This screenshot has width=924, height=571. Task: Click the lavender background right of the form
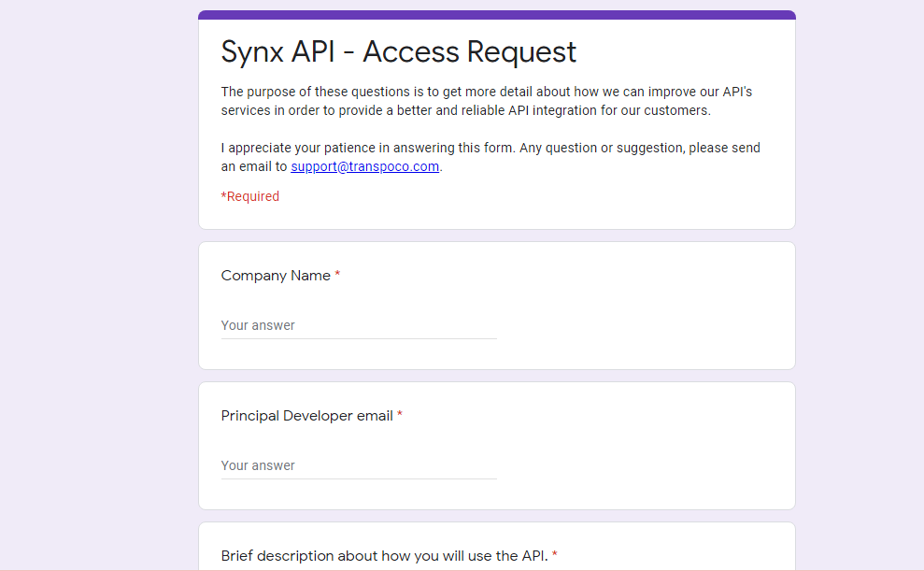pyautogui.click(x=860, y=285)
